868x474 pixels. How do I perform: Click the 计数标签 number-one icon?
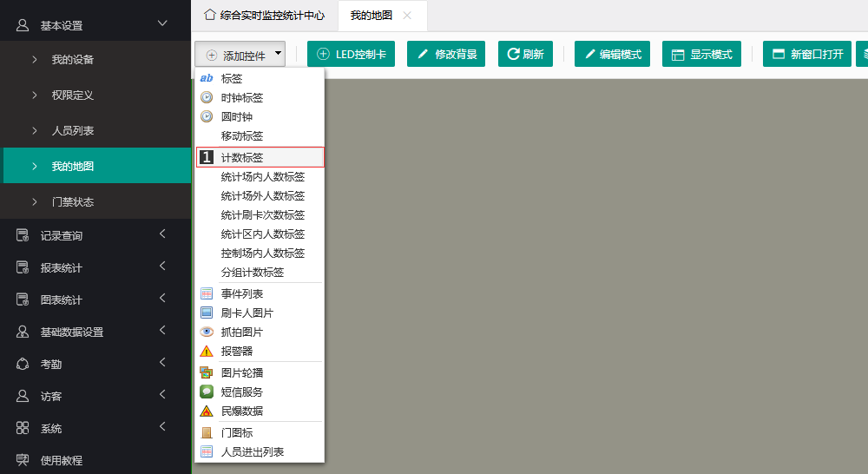pos(207,157)
